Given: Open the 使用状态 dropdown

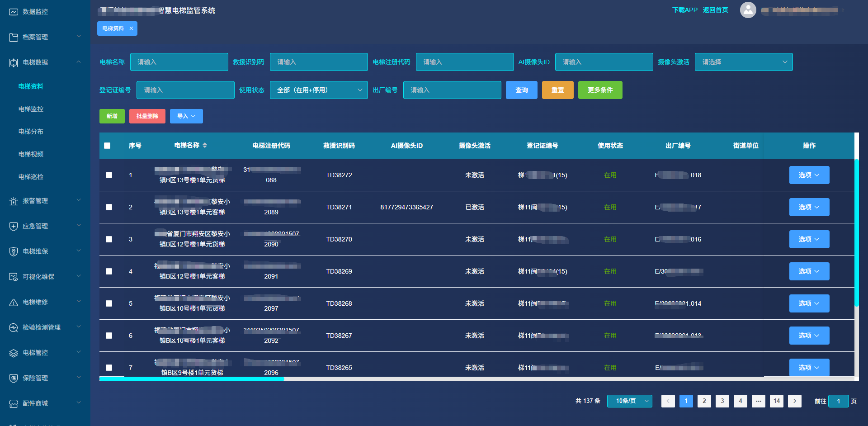Looking at the screenshot, I should tap(318, 90).
